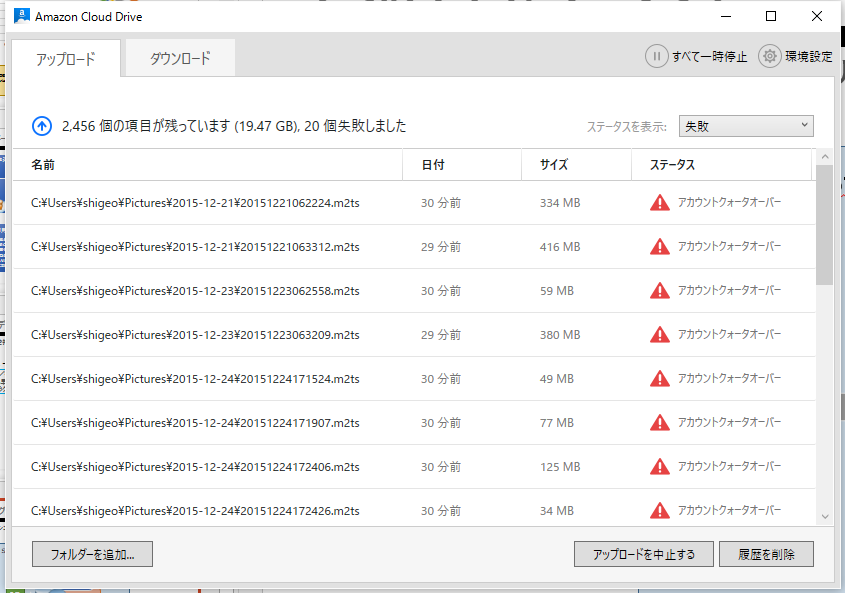This screenshot has width=845, height=593.
Task: Click the フォルダーを追加... button
Action: click(x=92, y=554)
